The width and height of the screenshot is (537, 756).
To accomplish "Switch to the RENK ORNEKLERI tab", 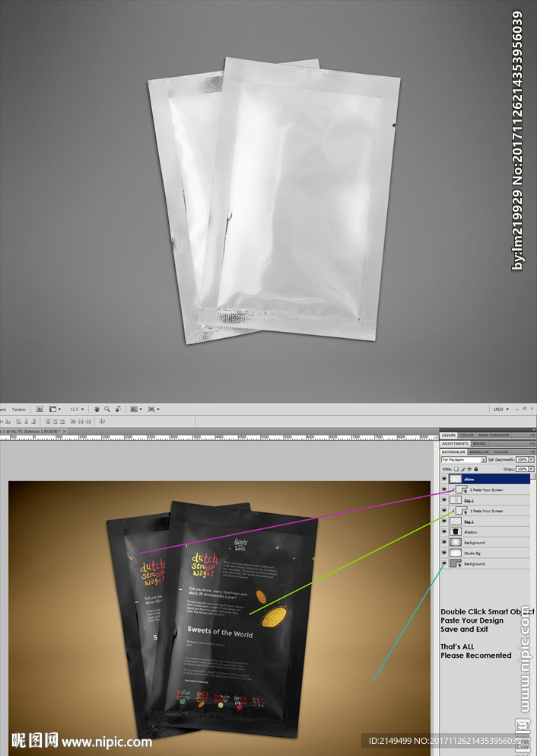I will (494, 435).
